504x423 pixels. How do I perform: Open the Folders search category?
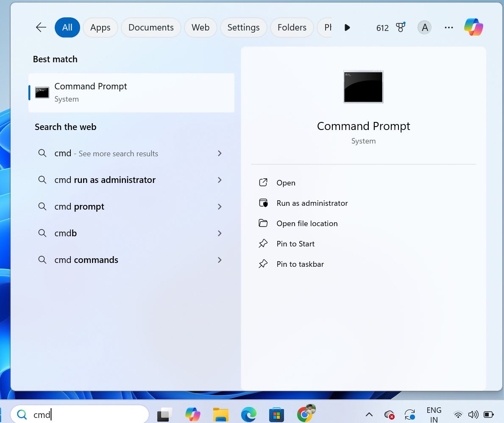tap(292, 27)
